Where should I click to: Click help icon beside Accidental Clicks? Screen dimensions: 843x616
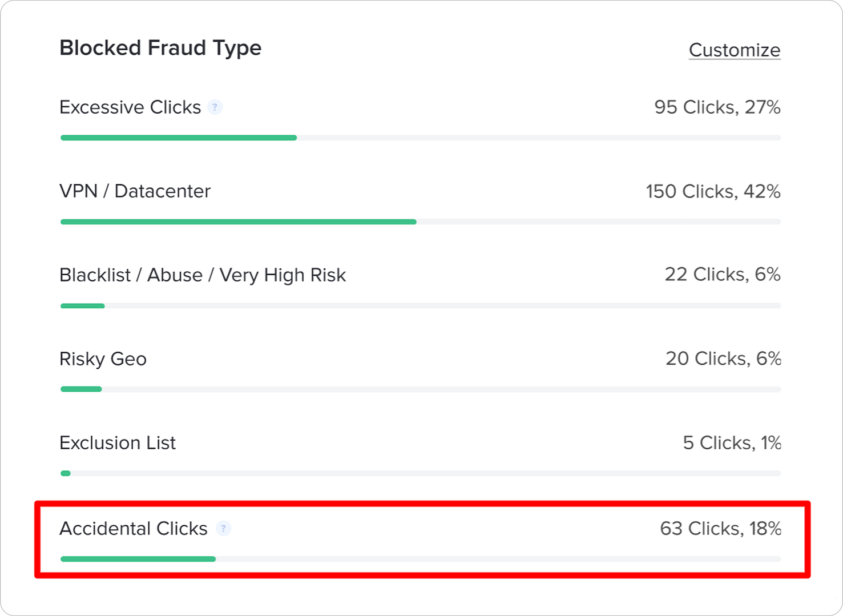coord(224,529)
